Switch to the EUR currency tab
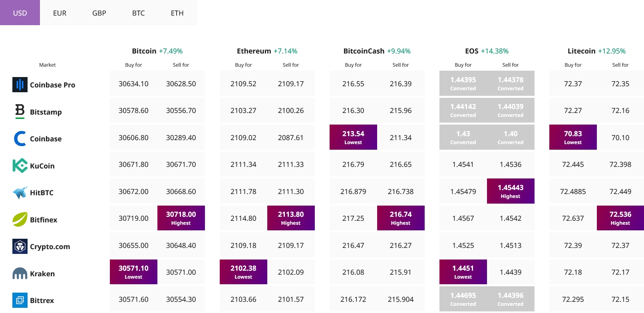This screenshot has width=644, height=313. [60, 13]
